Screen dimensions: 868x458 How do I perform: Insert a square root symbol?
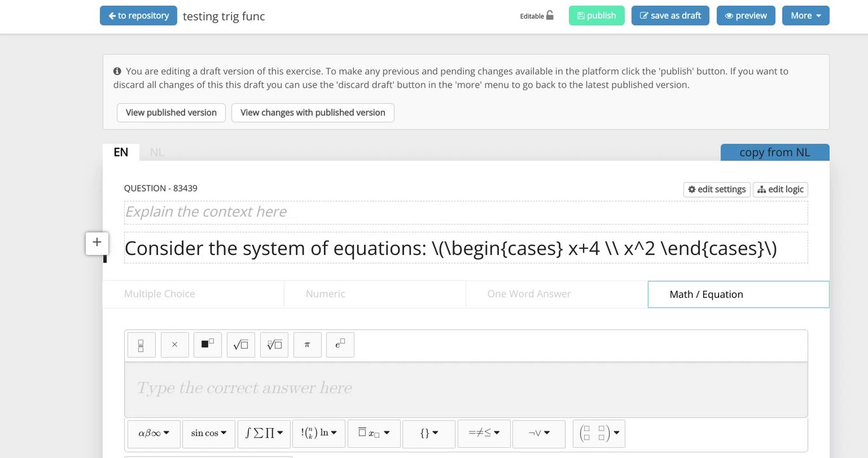(241, 345)
